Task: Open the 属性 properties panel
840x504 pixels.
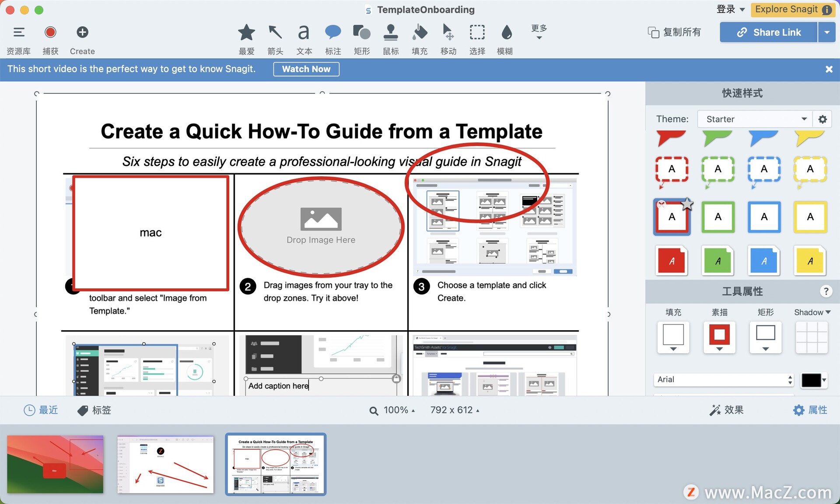Action: (x=810, y=410)
